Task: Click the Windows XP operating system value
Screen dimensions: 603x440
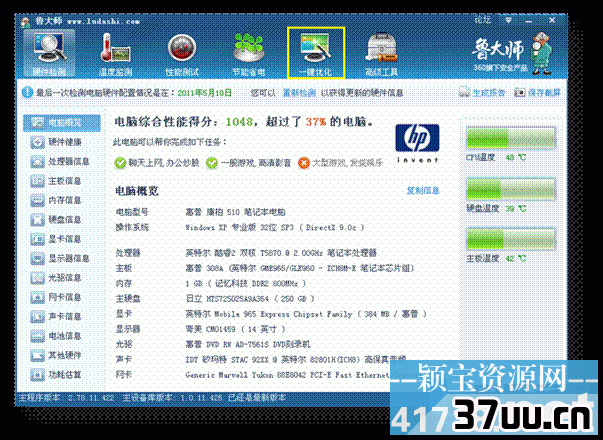Action: [275, 227]
